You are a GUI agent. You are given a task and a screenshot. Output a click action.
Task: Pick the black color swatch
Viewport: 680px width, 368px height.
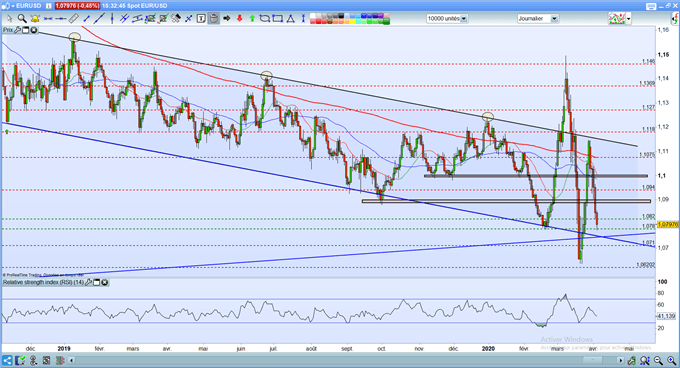pos(341,16)
